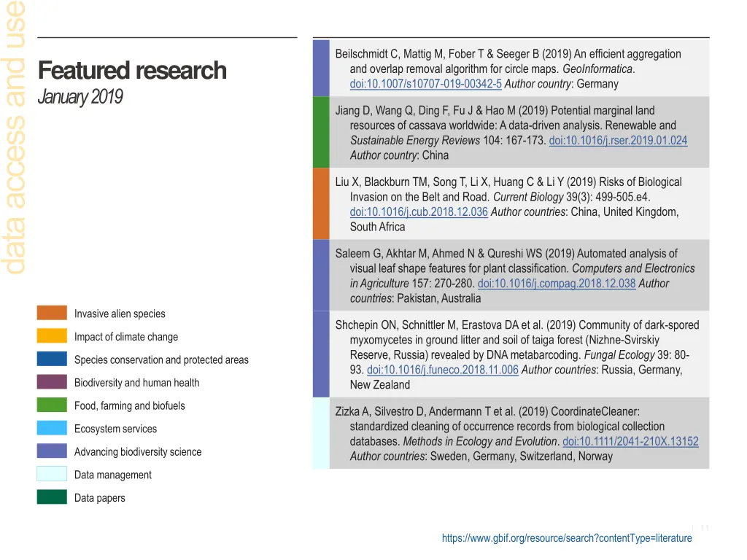Viewport: 747px width, 560px height.
Task: Select the green Food, farming and biofuels swatch
Action: 52,405
